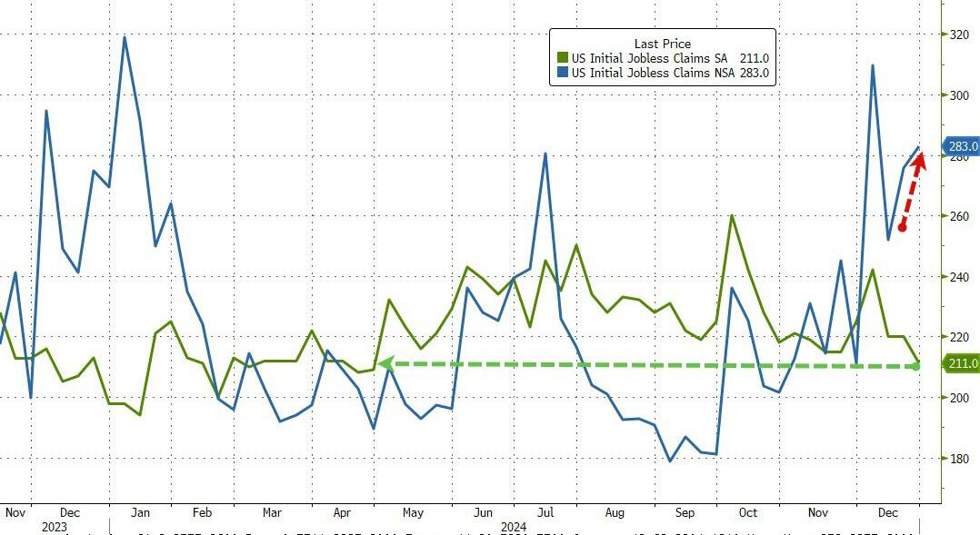980x535 pixels.
Task: Click the blue line's July peak near 280
Action: [544, 154]
